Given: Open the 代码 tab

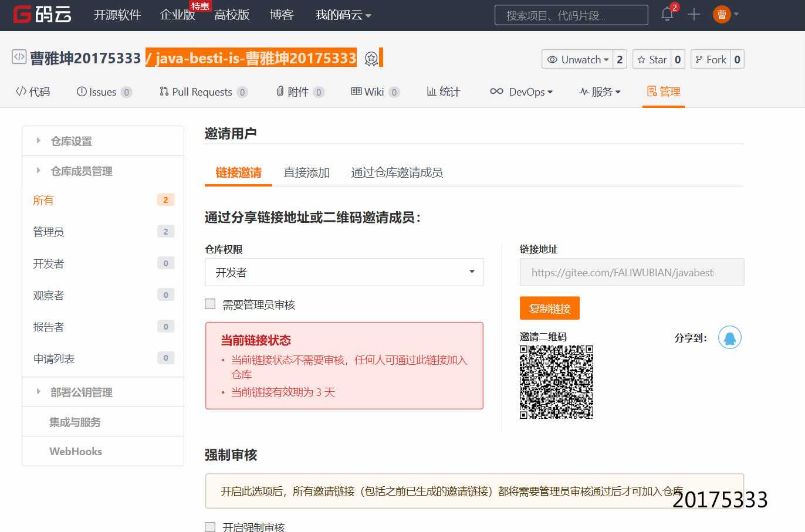Looking at the screenshot, I should (x=33, y=92).
